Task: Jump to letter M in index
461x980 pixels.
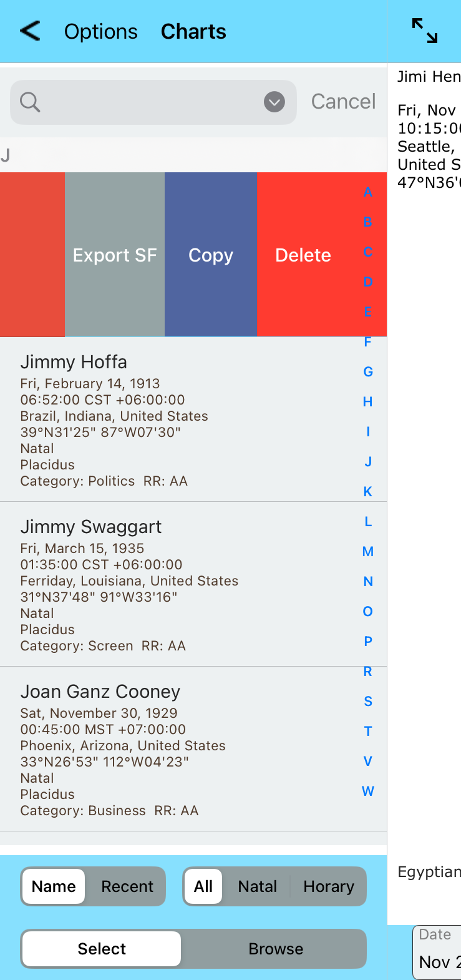Action: [x=368, y=552]
